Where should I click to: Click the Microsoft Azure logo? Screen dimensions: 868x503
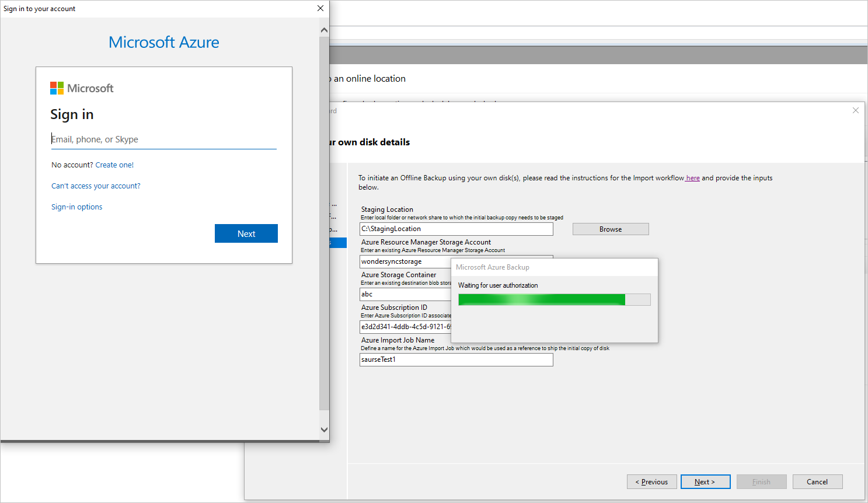(x=163, y=42)
